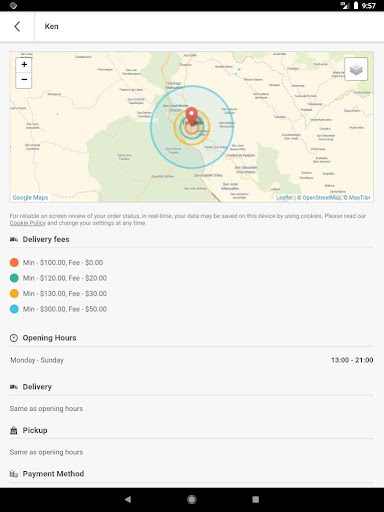Click the Pickup bag icon
Image resolution: width=384 pixels, height=512 pixels.
tap(14, 431)
